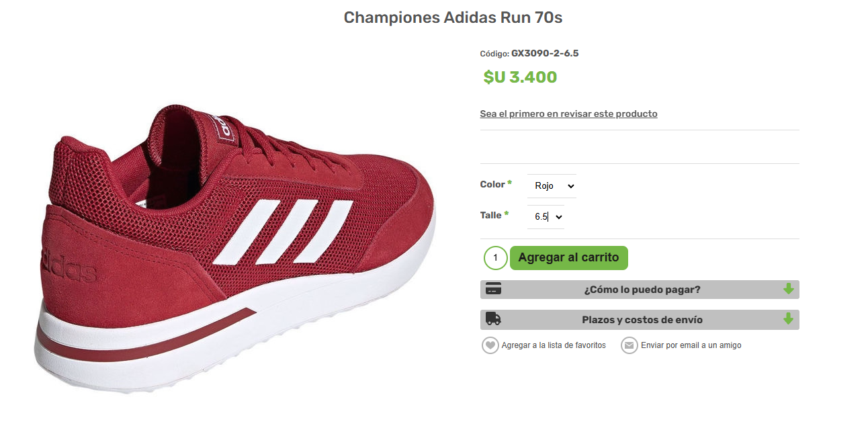Focus the quantity input field
The width and height of the screenshot is (868, 430).
[x=495, y=258]
